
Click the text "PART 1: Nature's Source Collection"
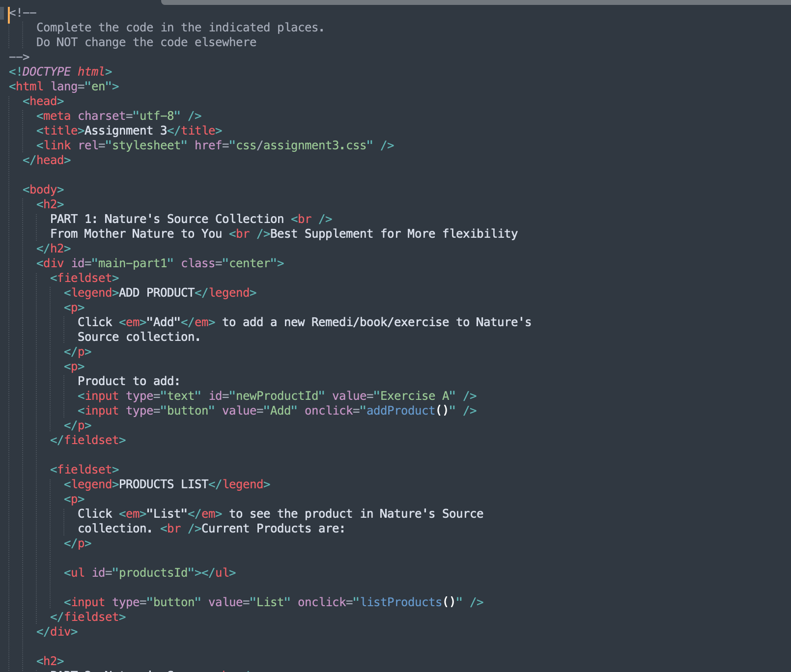tap(167, 219)
